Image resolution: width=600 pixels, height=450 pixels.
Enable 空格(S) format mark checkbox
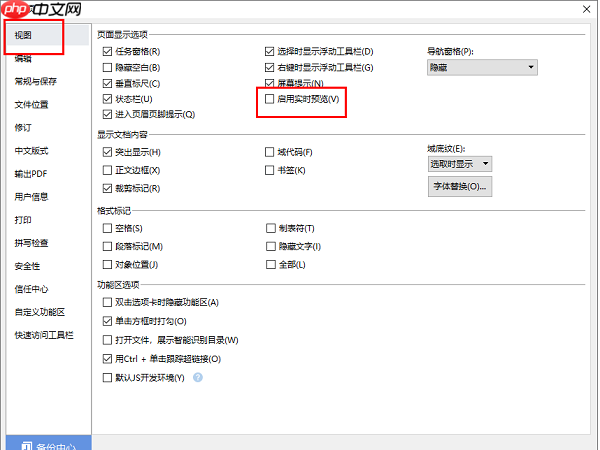(107, 228)
